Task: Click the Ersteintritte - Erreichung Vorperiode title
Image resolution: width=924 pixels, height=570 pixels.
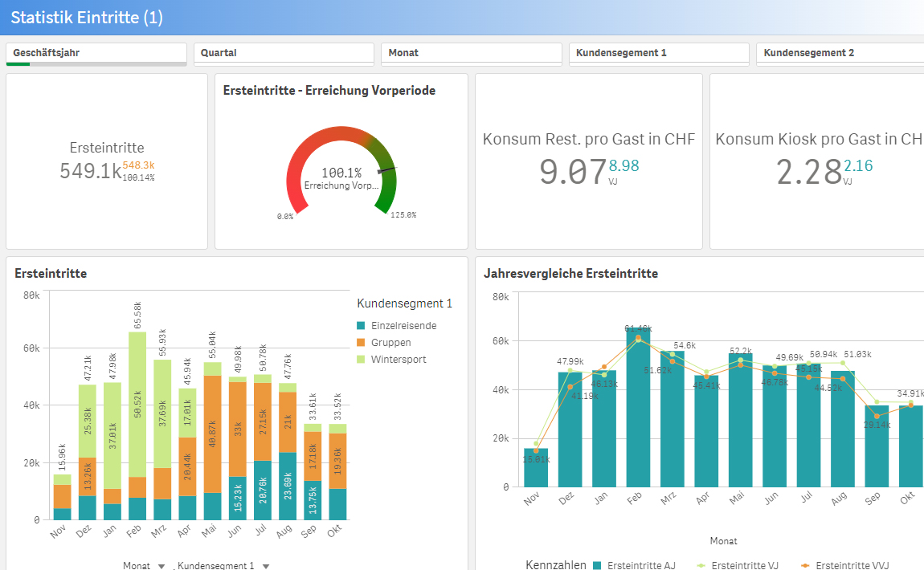Action: [x=329, y=90]
